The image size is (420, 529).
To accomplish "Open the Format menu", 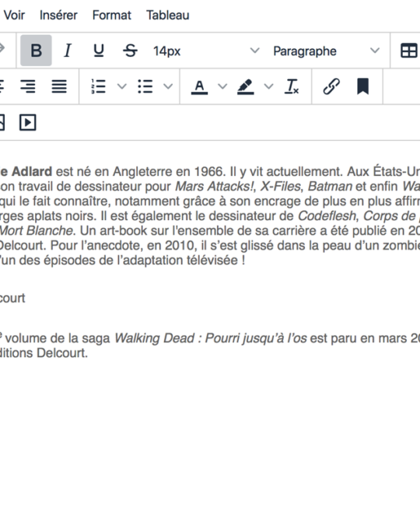I will point(112,16).
